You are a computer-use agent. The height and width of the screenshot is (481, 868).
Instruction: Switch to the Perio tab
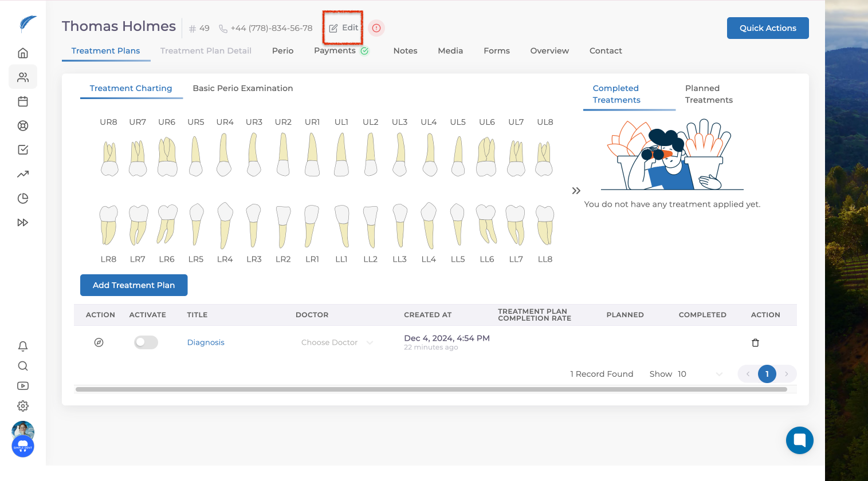click(x=282, y=51)
